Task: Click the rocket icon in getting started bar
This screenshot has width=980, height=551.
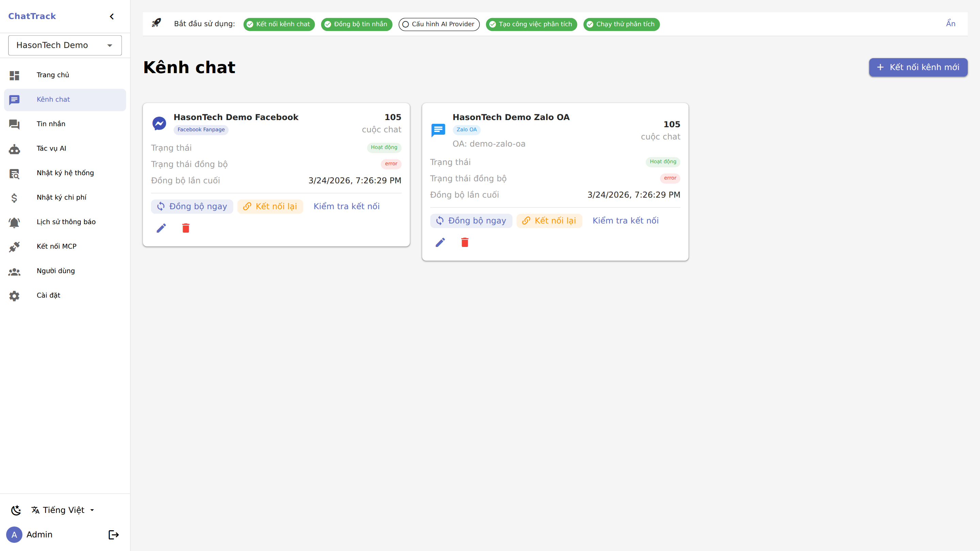Action: [157, 23]
